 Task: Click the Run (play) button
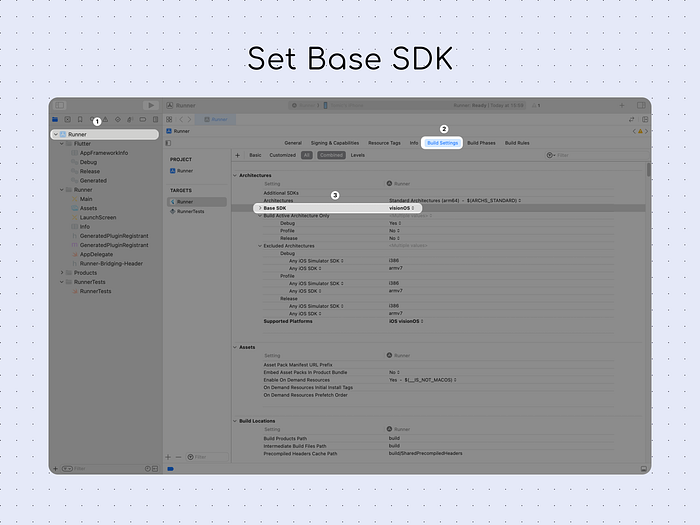(x=151, y=105)
